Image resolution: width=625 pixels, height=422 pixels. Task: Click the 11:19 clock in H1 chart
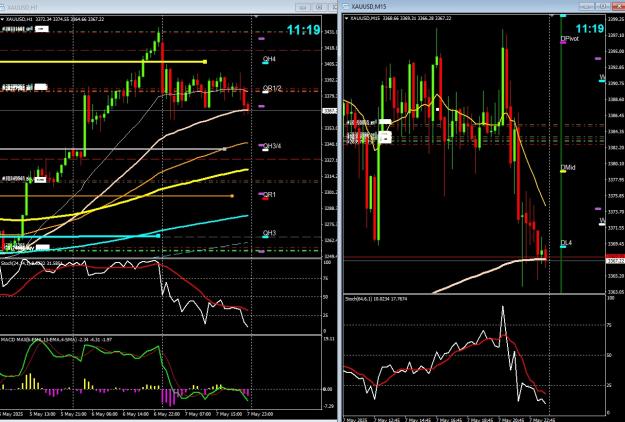point(303,30)
